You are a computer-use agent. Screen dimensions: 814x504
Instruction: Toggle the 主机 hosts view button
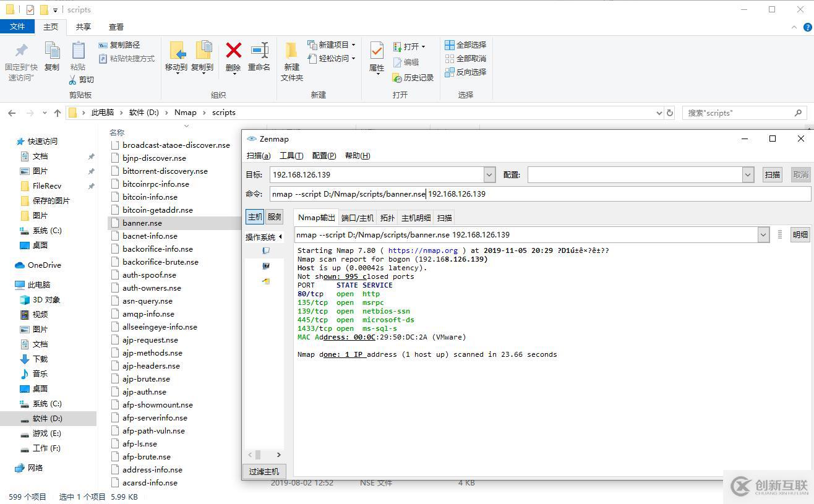pyautogui.click(x=255, y=217)
